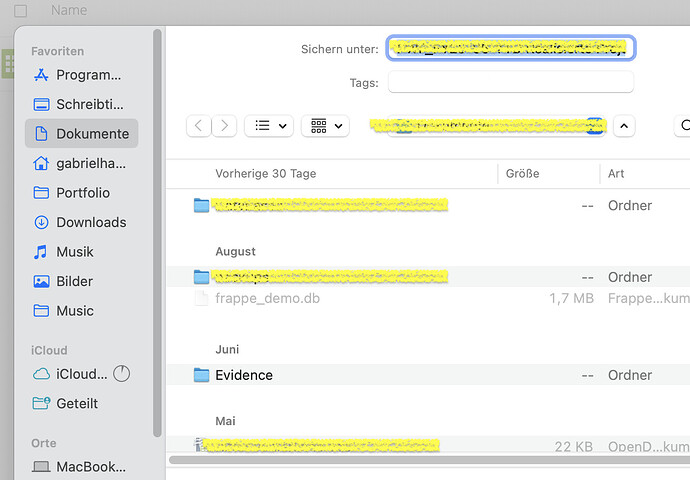Open iCloud Drive in sidebar

[80, 374]
